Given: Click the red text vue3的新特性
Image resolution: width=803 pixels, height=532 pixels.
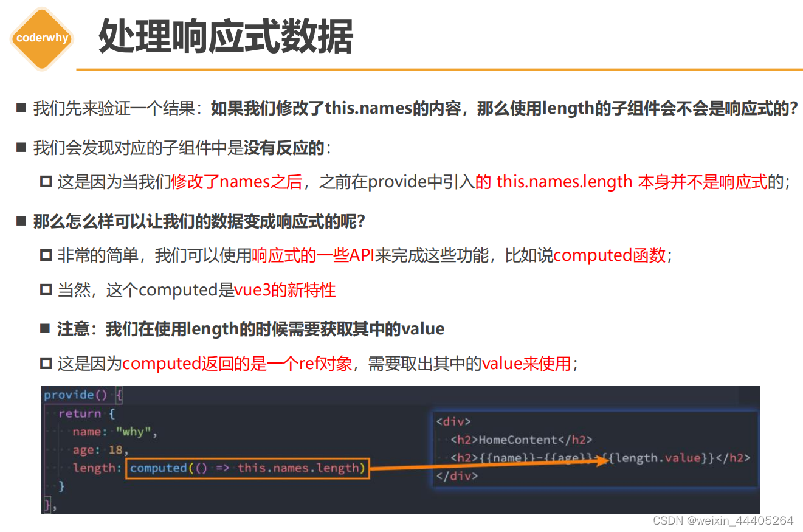Looking at the screenshot, I should click(x=285, y=290).
